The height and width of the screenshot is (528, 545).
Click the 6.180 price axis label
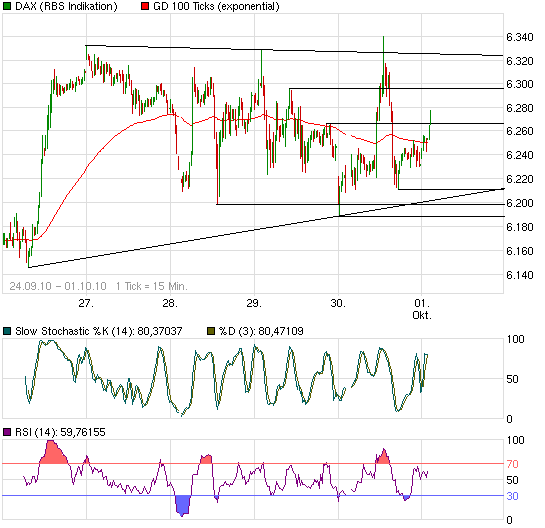click(x=520, y=227)
